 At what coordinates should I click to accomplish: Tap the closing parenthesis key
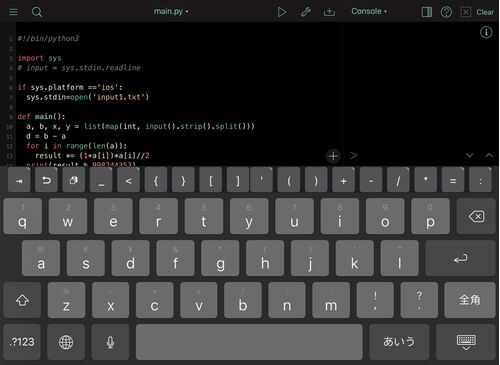click(x=316, y=180)
